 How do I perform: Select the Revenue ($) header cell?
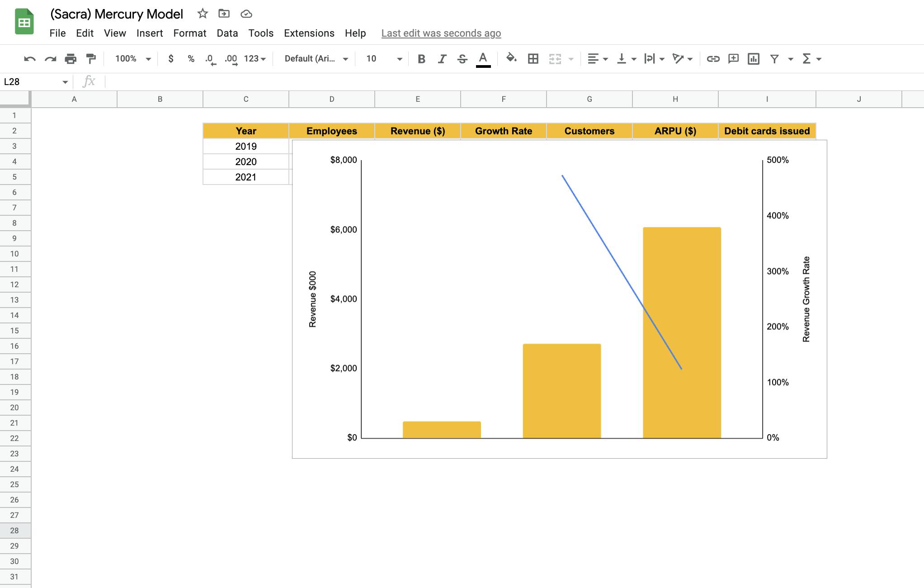coord(418,131)
